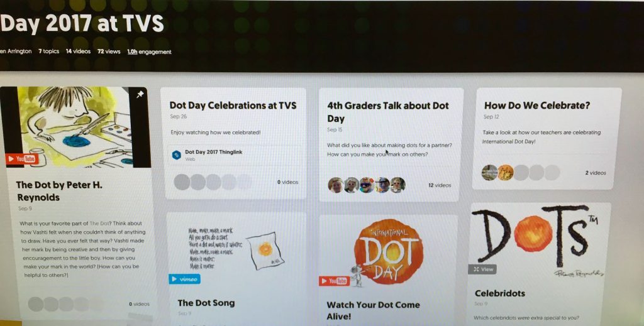The height and width of the screenshot is (326, 644).
Task: Click the DOTS Celebridots thumbnail image
Action: coord(538,241)
